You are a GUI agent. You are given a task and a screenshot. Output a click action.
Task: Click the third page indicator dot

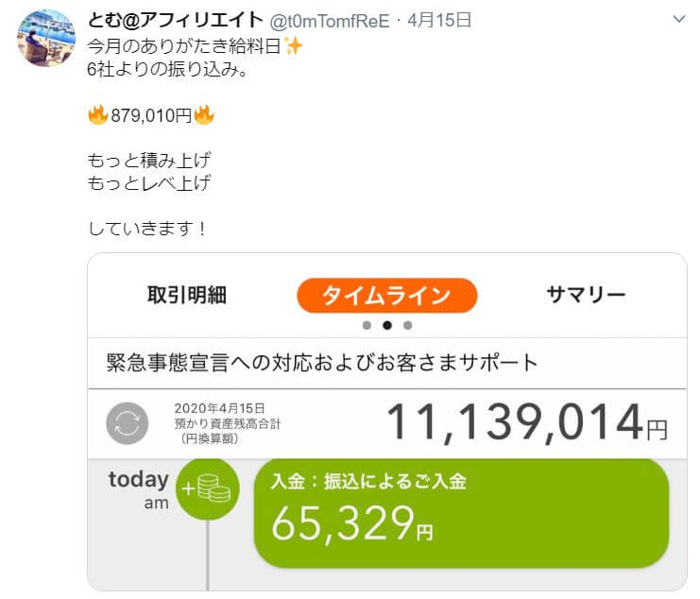point(407,325)
